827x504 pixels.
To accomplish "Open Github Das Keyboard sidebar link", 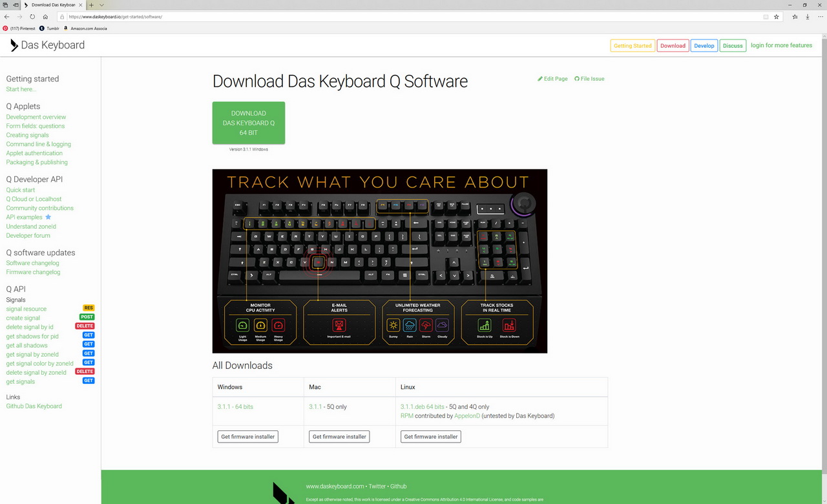I will tap(34, 406).
